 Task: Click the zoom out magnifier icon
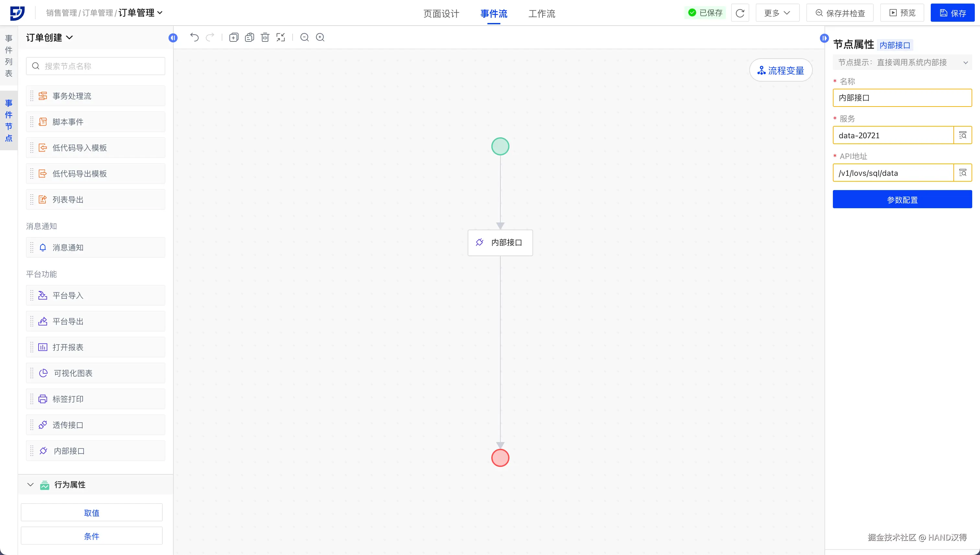point(304,37)
